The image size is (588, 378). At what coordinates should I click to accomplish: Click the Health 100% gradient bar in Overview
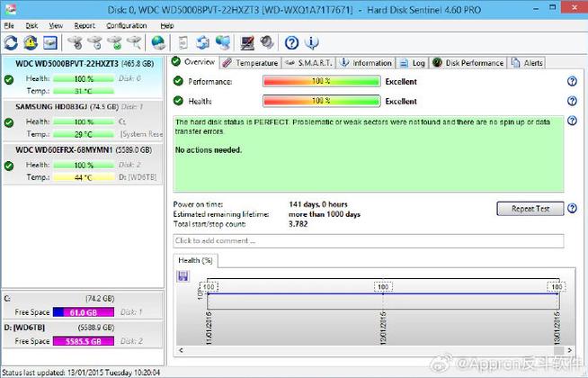pyautogui.click(x=321, y=101)
